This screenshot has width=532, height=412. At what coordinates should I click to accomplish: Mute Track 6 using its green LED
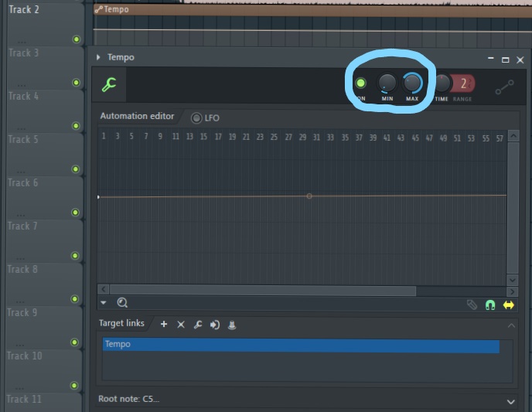tap(75, 213)
